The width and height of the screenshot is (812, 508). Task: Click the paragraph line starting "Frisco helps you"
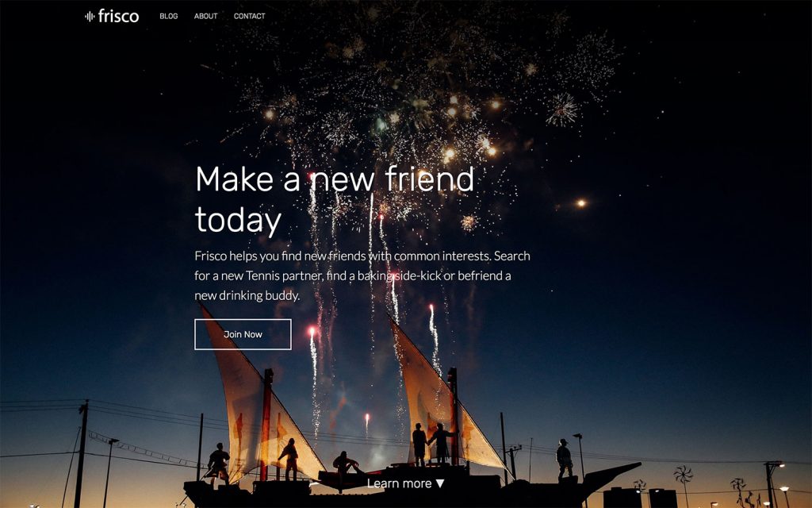(362, 256)
